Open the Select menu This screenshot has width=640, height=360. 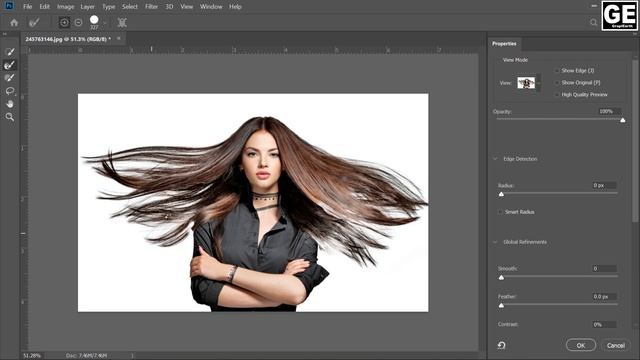(x=130, y=7)
